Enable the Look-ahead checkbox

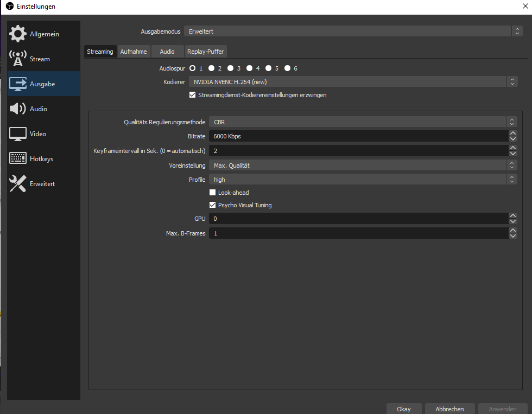(x=213, y=193)
